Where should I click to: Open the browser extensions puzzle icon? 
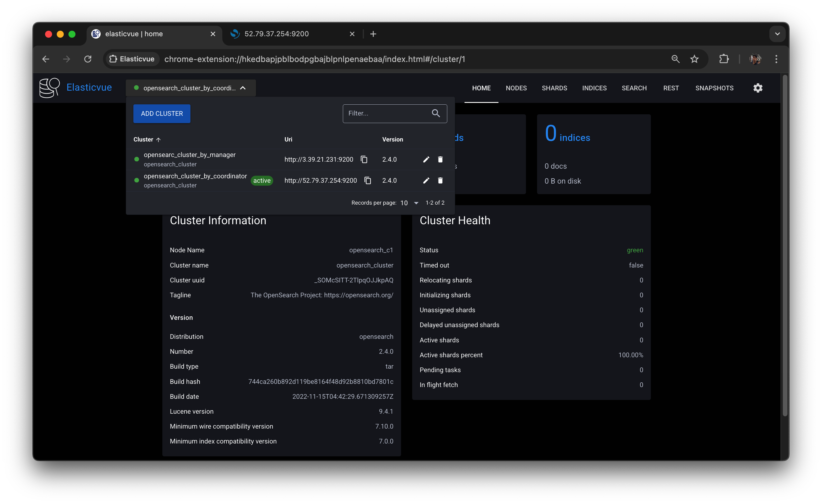[x=724, y=59]
